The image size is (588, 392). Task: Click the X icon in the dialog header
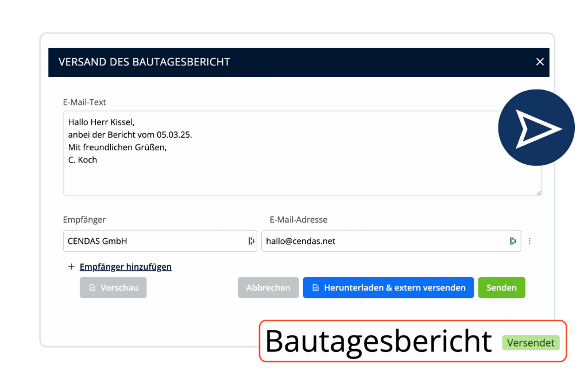539,61
